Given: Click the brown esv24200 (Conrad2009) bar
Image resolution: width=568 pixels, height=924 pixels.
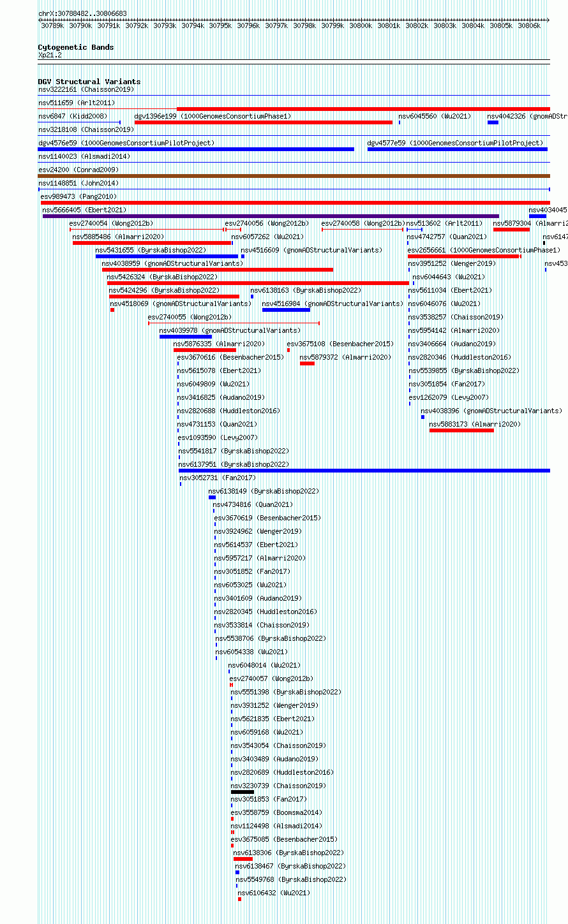Looking at the screenshot, I should [294, 176].
